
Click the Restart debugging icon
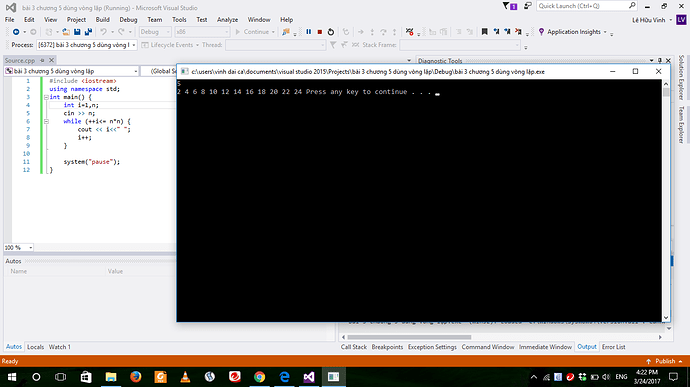pos(331,32)
